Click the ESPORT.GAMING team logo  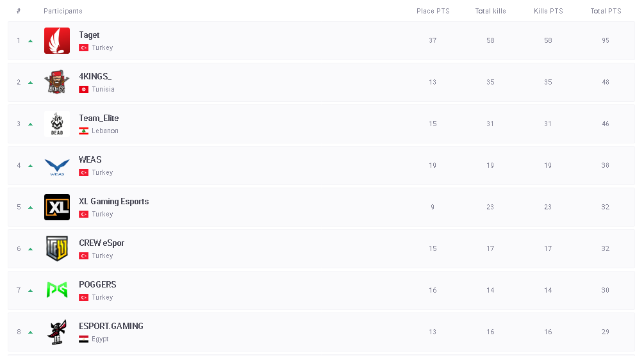pyautogui.click(x=57, y=332)
